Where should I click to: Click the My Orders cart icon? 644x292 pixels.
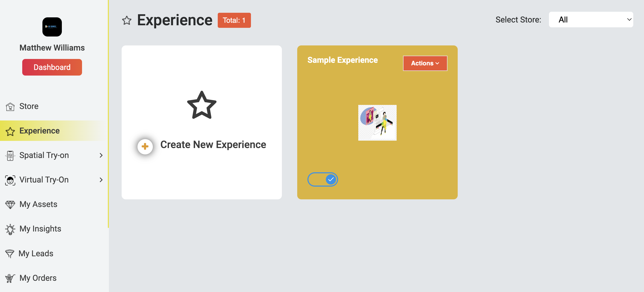pos(10,278)
